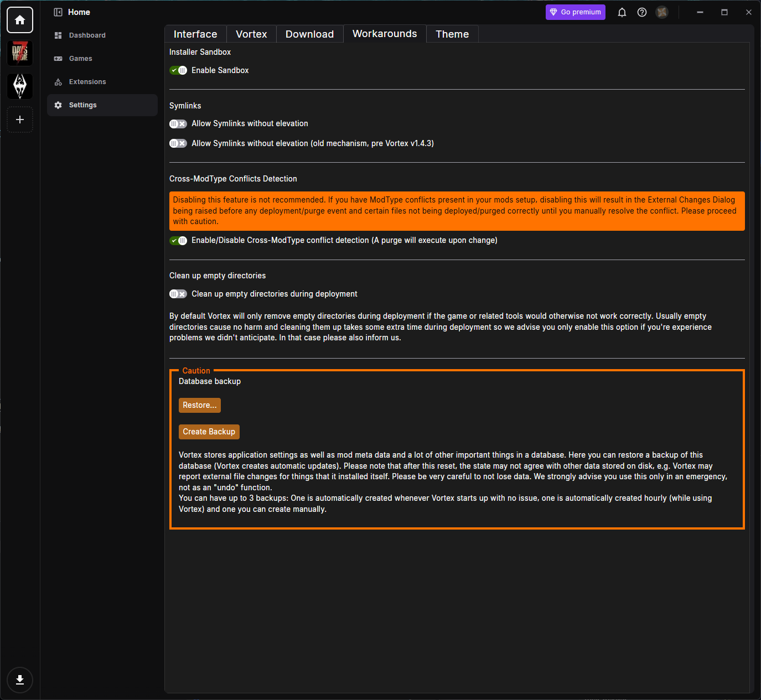The height and width of the screenshot is (700, 761).
Task: Click the Create Backup button
Action: coord(209,432)
